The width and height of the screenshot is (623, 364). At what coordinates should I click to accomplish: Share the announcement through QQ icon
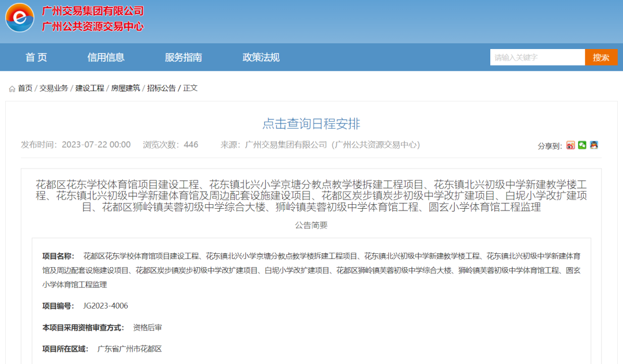[593, 145]
